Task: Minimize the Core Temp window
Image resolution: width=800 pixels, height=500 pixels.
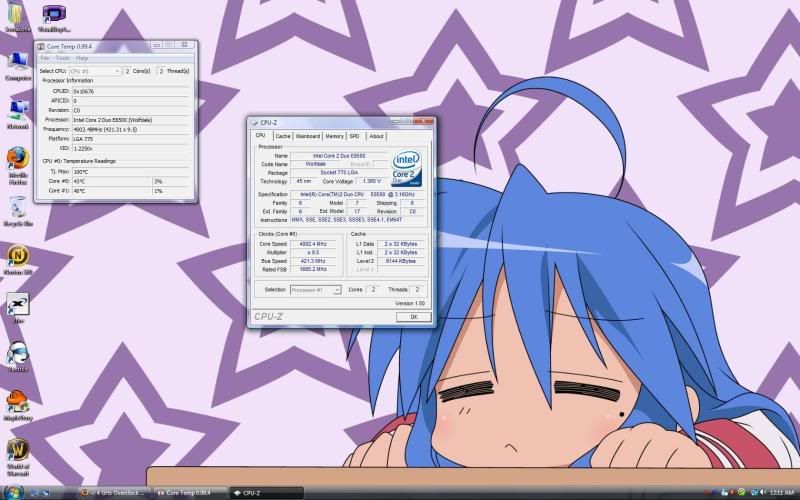Action: [157, 45]
